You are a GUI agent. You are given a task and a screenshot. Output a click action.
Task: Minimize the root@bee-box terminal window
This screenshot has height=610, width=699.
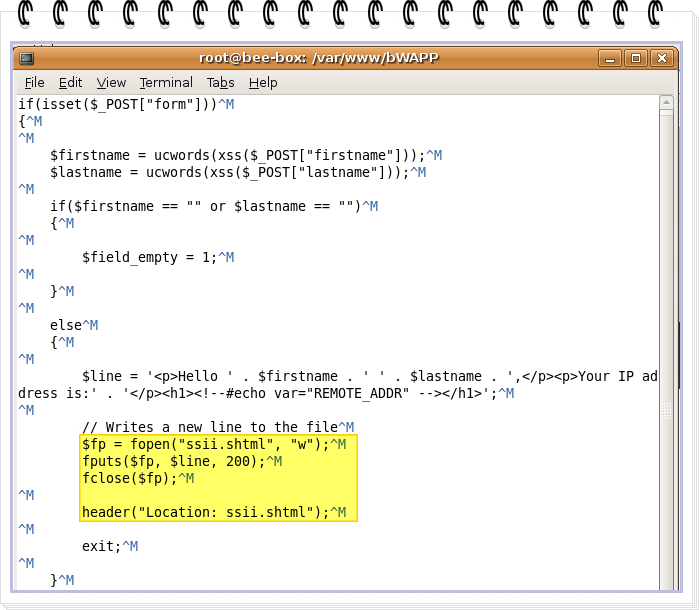(x=610, y=58)
